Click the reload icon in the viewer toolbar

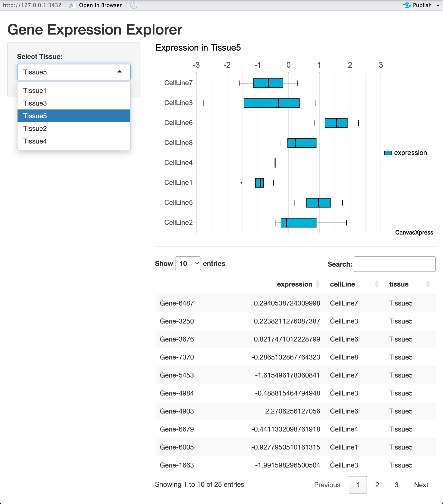coord(134,5)
